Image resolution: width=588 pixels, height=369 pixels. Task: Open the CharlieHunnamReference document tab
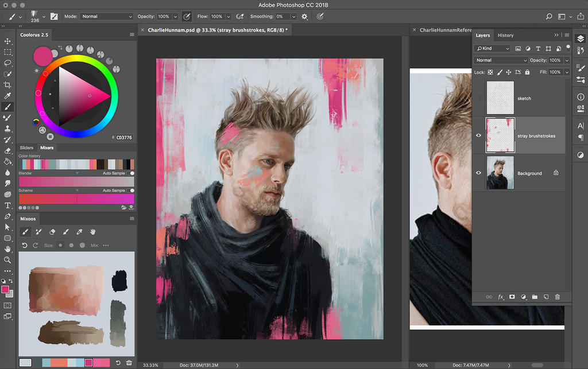[x=445, y=30]
